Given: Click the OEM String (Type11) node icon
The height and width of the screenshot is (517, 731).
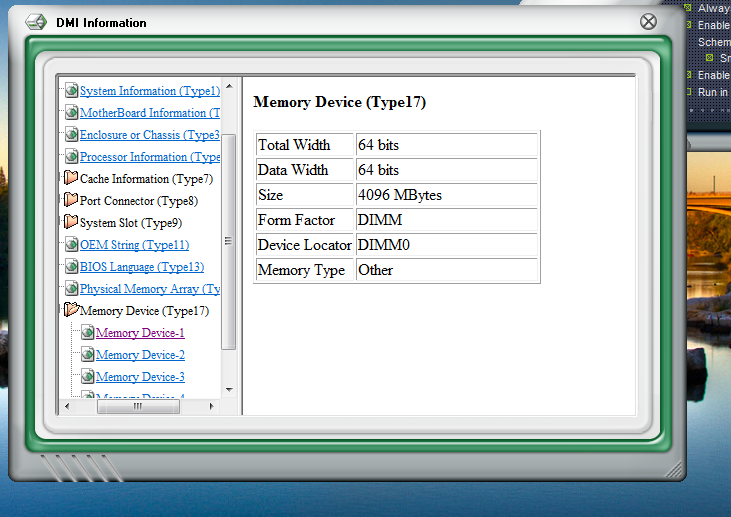Looking at the screenshot, I should 72,245.
